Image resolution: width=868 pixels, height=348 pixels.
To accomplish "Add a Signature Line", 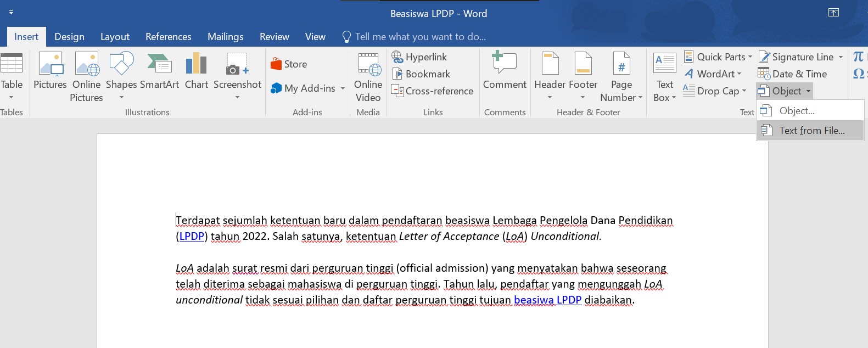I will point(796,57).
